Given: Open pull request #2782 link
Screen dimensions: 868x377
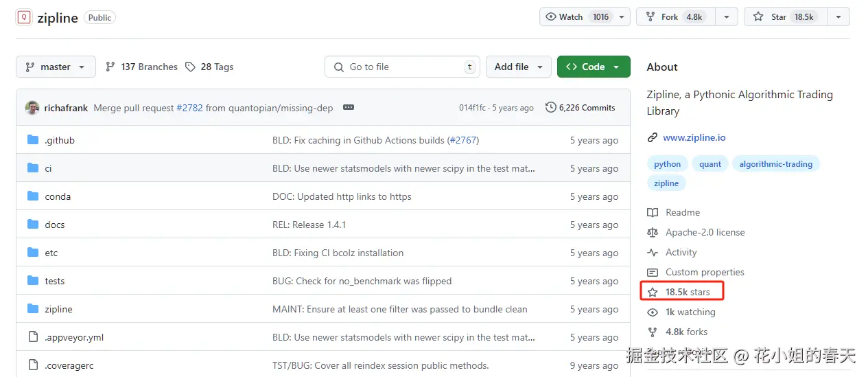Looking at the screenshot, I should click(x=189, y=108).
